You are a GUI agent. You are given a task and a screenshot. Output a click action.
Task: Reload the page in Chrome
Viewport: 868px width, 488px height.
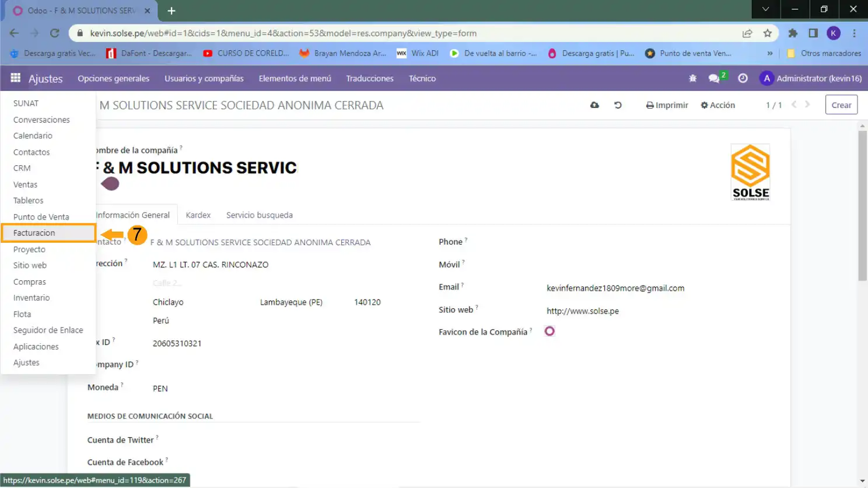54,33
